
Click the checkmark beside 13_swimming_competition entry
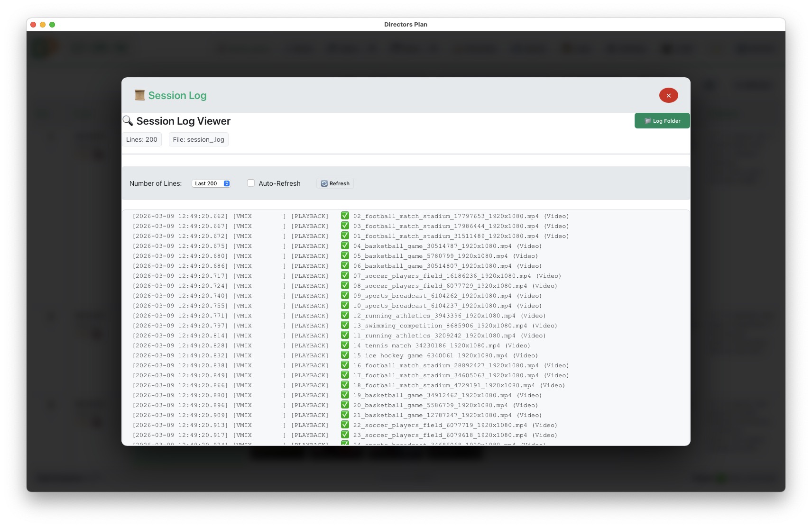345,326
